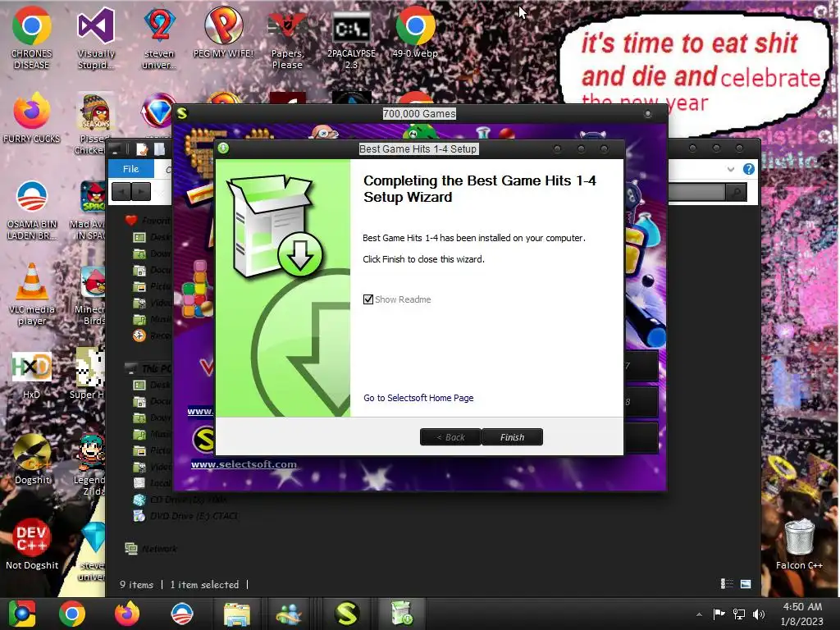Open Dogshit desktop icon
This screenshot has width=840, height=630.
pos(32,459)
